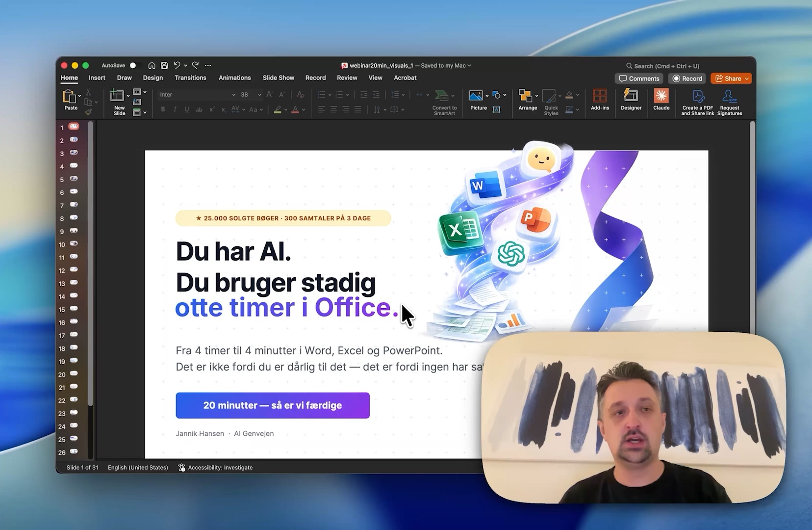Toggle Subscript formatting
Viewport: 812px width, 530px height.
224,109
